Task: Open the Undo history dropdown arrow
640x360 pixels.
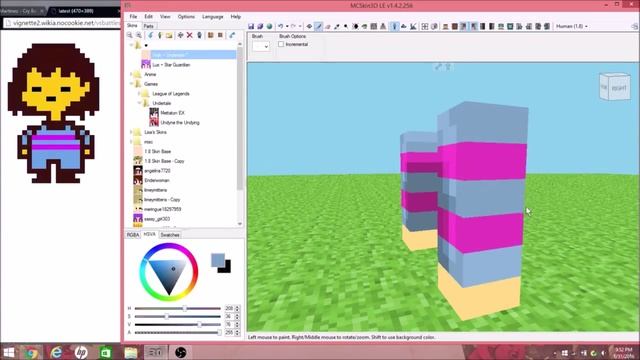Action: coord(287,26)
